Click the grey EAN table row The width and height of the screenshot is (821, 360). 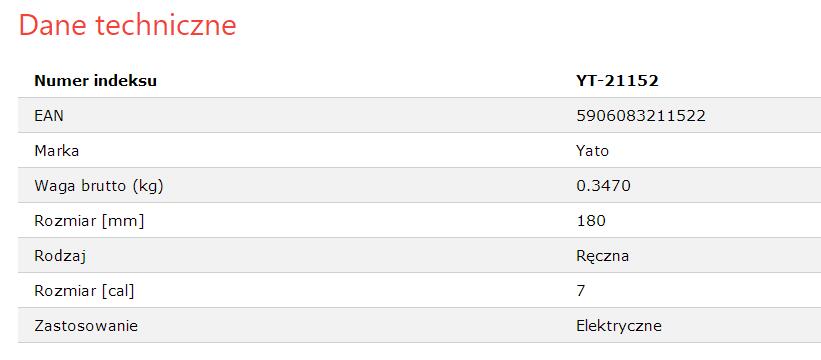coord(419,115)
